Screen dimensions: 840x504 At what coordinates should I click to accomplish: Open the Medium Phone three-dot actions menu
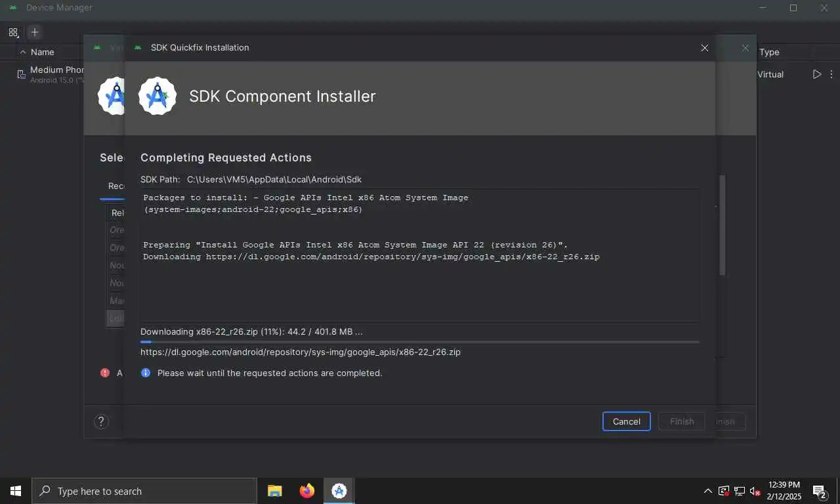click(831, 74)
